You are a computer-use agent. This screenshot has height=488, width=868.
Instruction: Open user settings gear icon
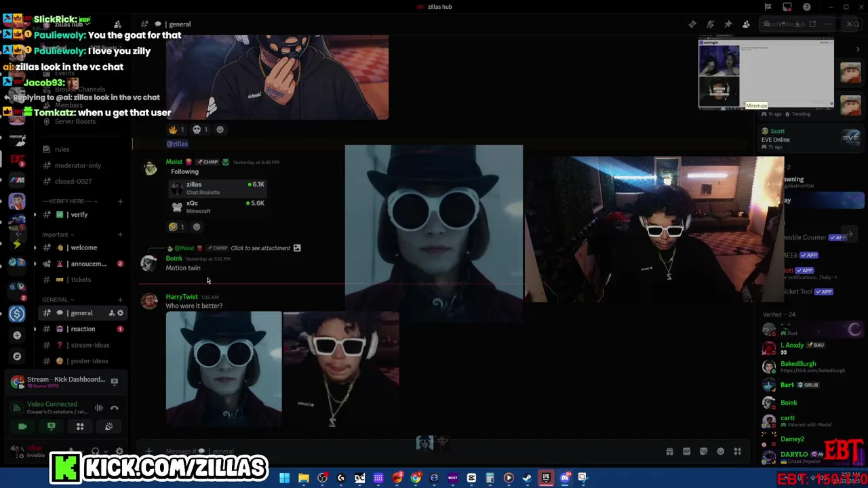(x=119, y=451)
